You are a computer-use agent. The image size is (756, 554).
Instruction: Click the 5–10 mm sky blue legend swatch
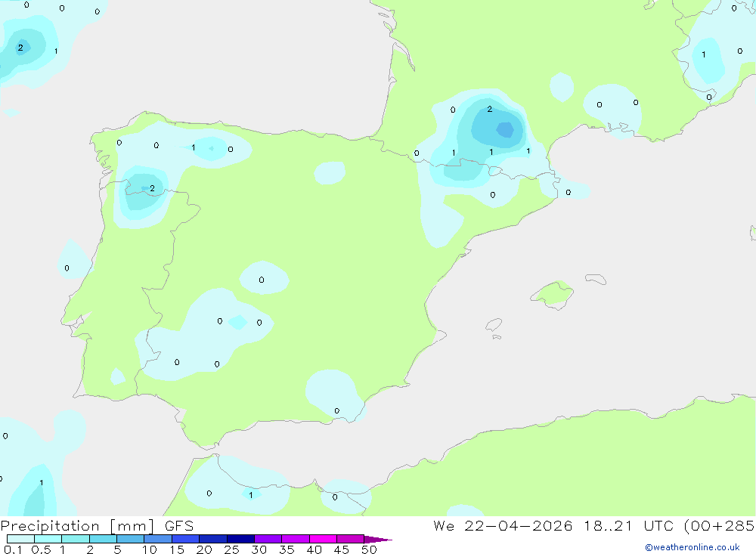click(x=131, y=539)
